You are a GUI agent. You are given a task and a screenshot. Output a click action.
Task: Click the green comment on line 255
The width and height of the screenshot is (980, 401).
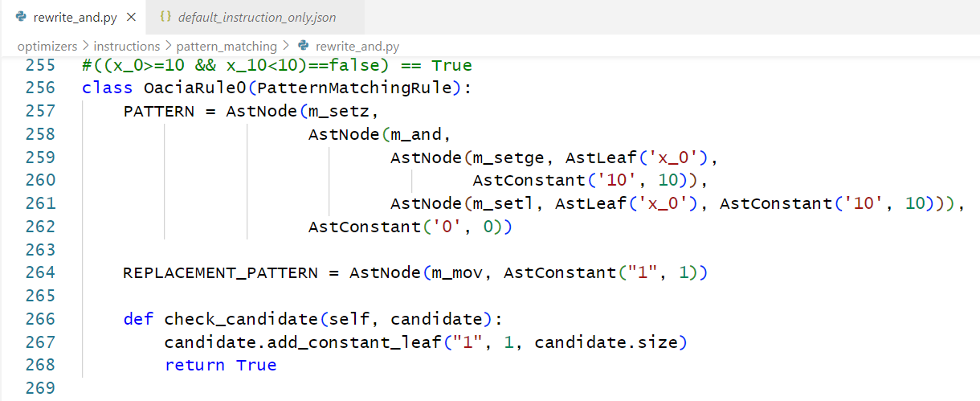pyautogui.click(x=277, y=65)
